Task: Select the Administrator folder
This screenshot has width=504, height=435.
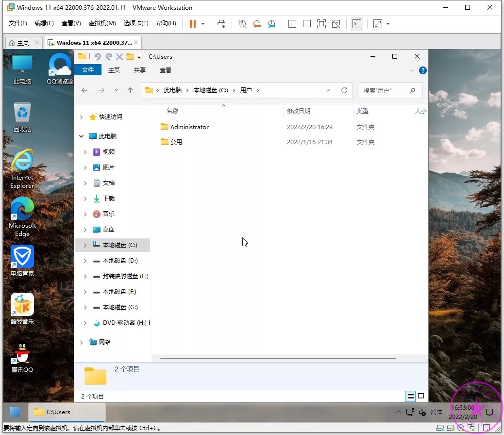Action: coord(189,127)
